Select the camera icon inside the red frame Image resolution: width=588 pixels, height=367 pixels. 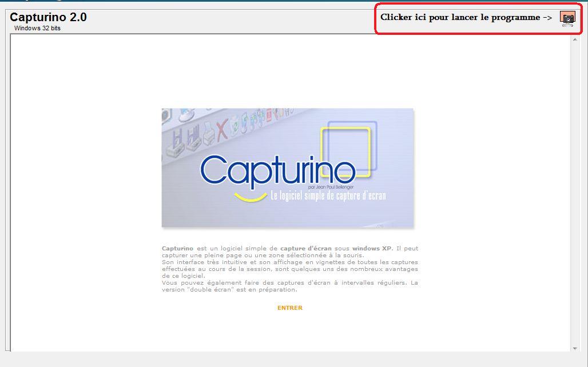[567, 19]
